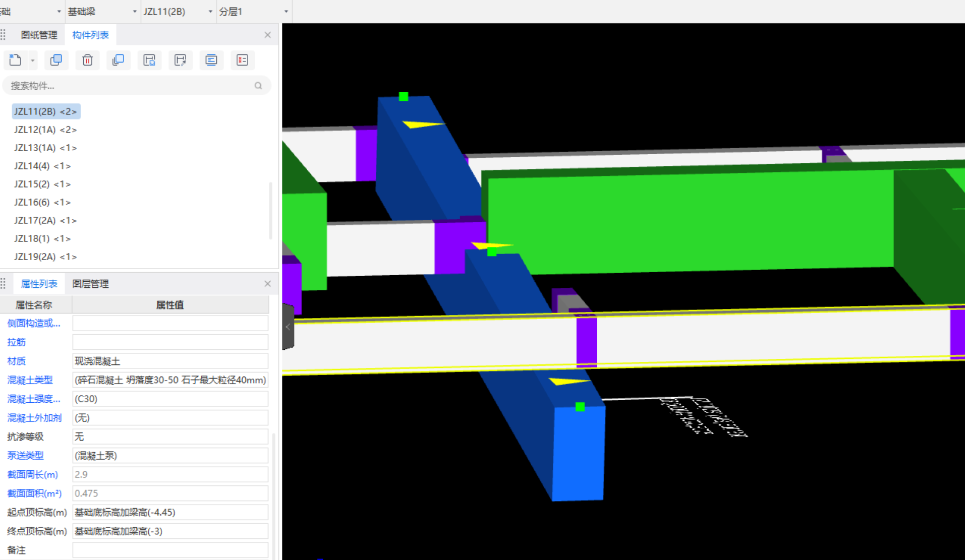Click the extract component eyedropper icon
Screen dimensions: 965x560
(x=180, y=60)
